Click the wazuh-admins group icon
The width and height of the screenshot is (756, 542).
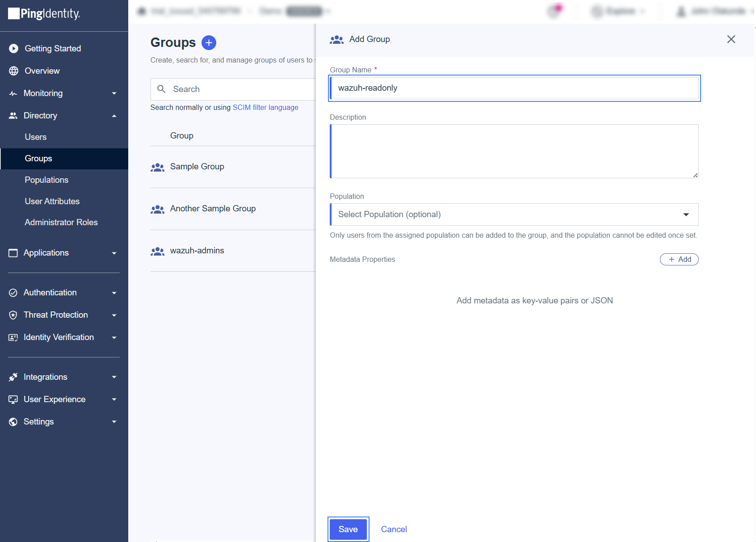tap(157, 251)
